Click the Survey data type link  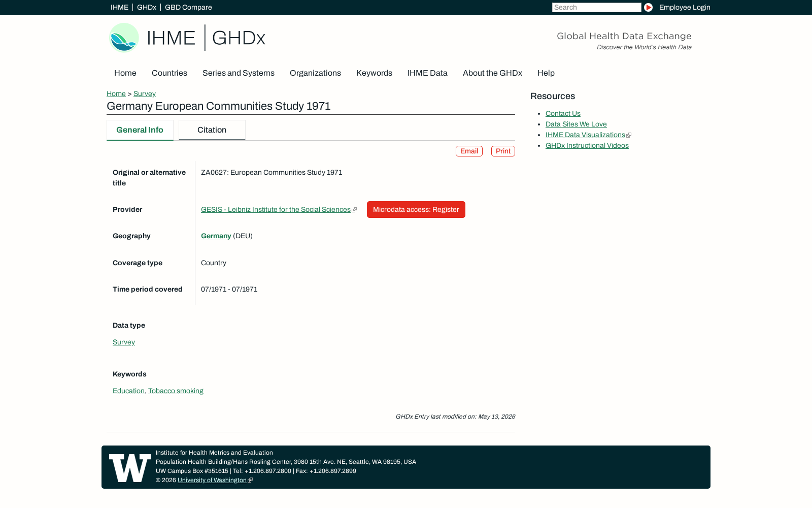point(124,342)
